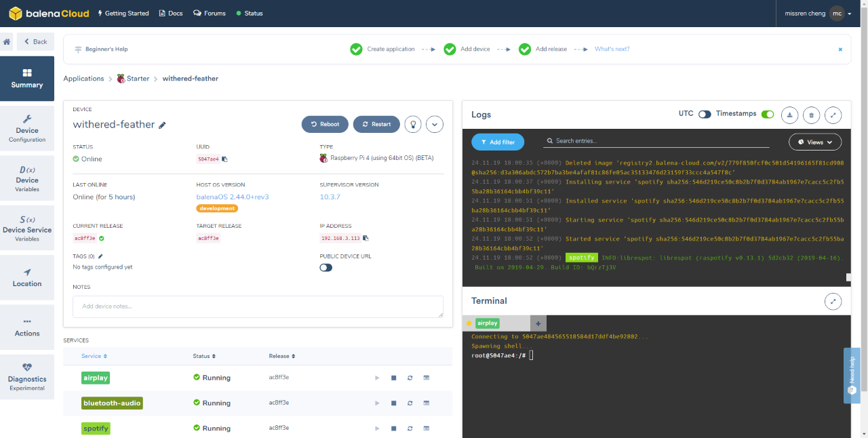Open the Summary tab
Image resolution: width=868 pixels, height=438 pixels.
pyautogui.click(x=27, y=79)
